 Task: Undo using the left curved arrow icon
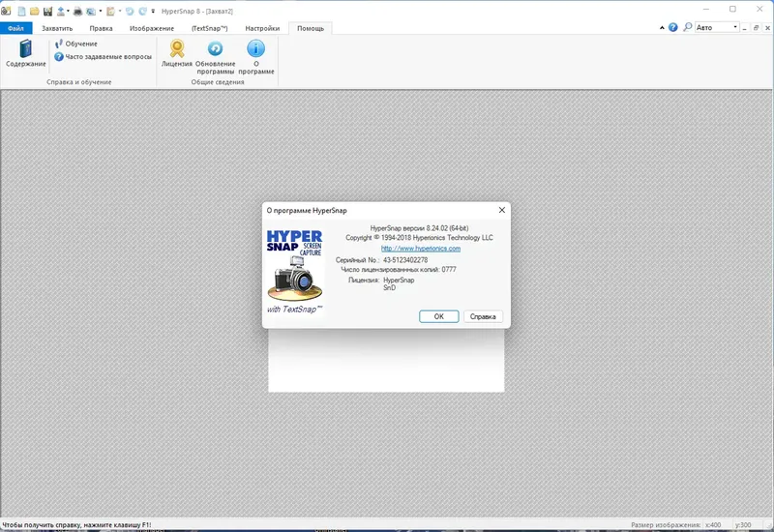(130, 11)
